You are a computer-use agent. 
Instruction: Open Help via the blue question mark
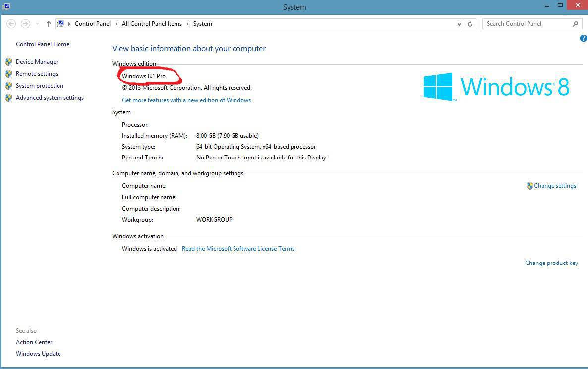point(584,38)
